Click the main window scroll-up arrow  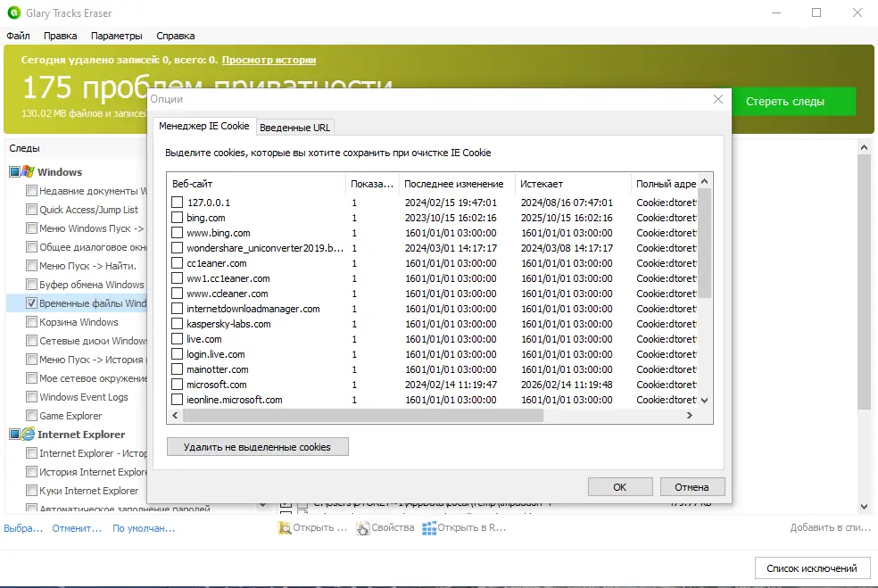coord(864,148)
